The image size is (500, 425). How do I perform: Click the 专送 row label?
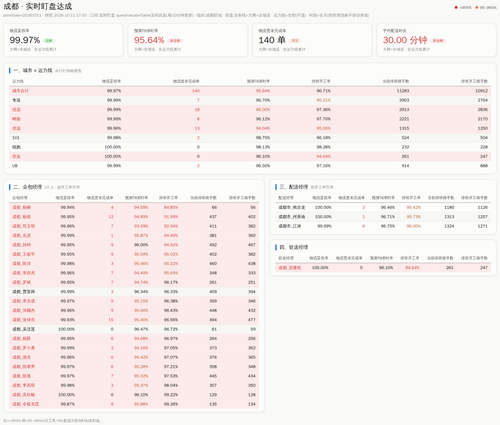click(x=16, y=100)
